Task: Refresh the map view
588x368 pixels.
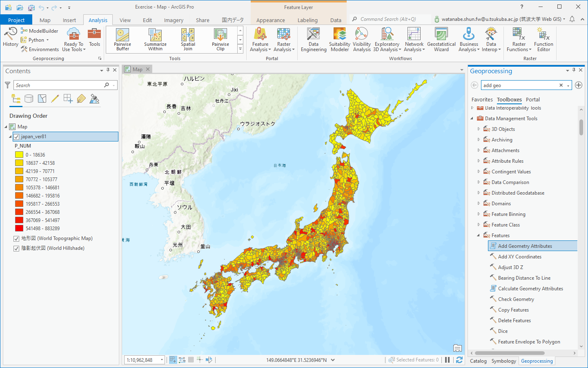Action: (x=459, y=360)
